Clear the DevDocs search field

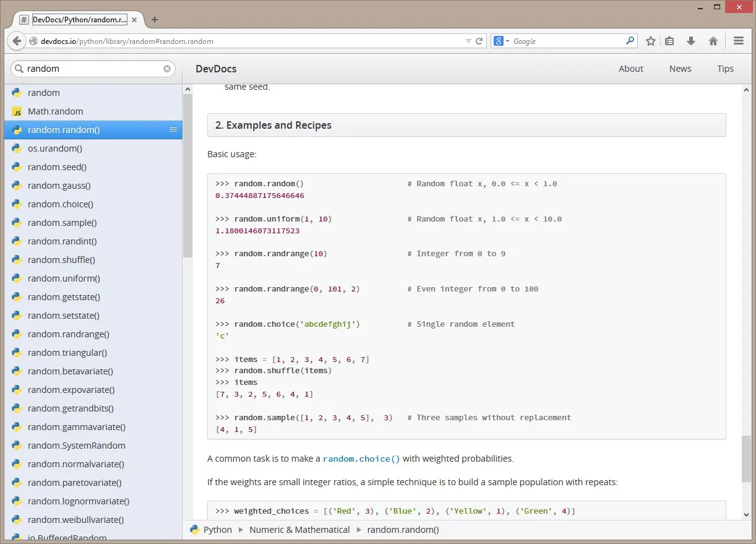click(166, 69)
